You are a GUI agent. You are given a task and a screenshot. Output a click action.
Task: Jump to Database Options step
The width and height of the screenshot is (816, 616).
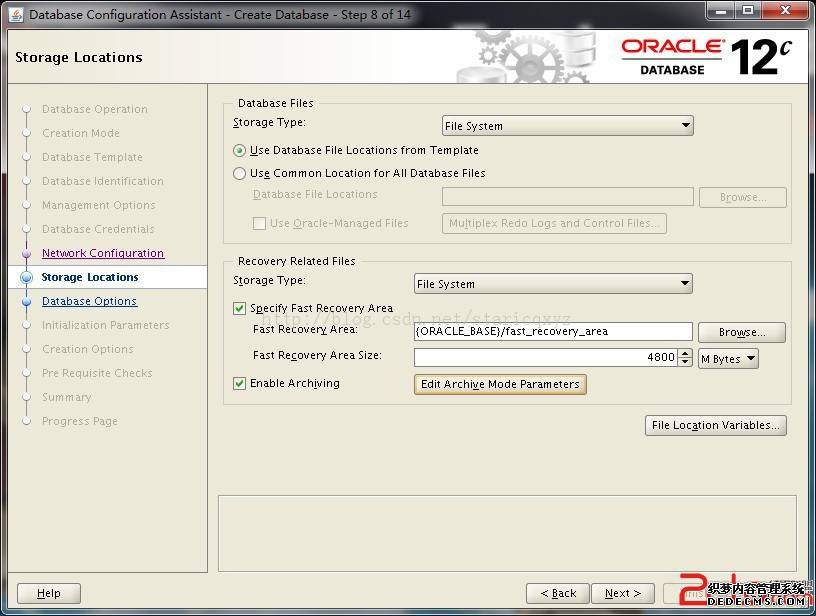coord(89,302)
